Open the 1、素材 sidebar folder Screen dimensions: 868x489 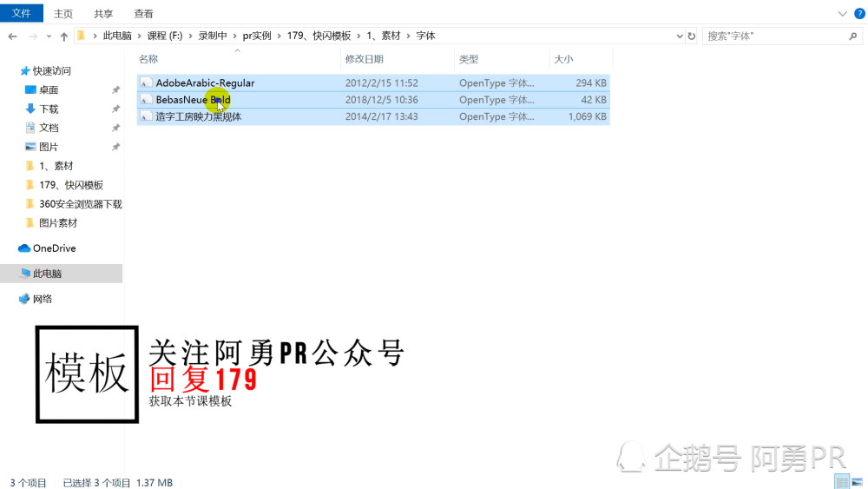coord(56,166)
